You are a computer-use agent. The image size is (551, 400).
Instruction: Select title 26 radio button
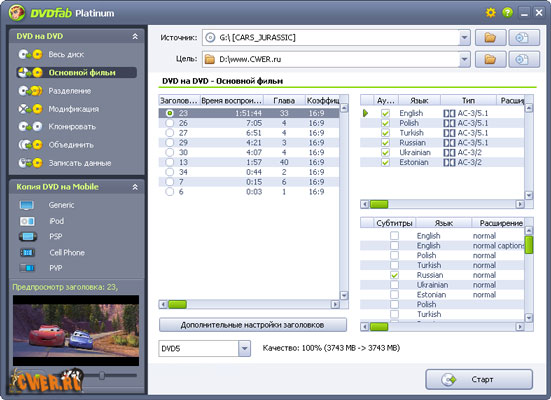(170, 123)
